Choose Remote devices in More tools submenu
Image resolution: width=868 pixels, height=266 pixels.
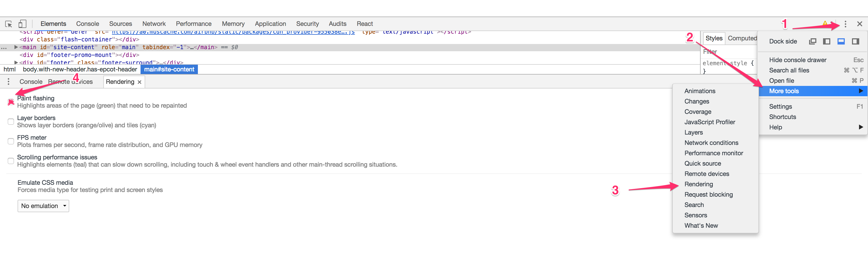pos(715,174)
